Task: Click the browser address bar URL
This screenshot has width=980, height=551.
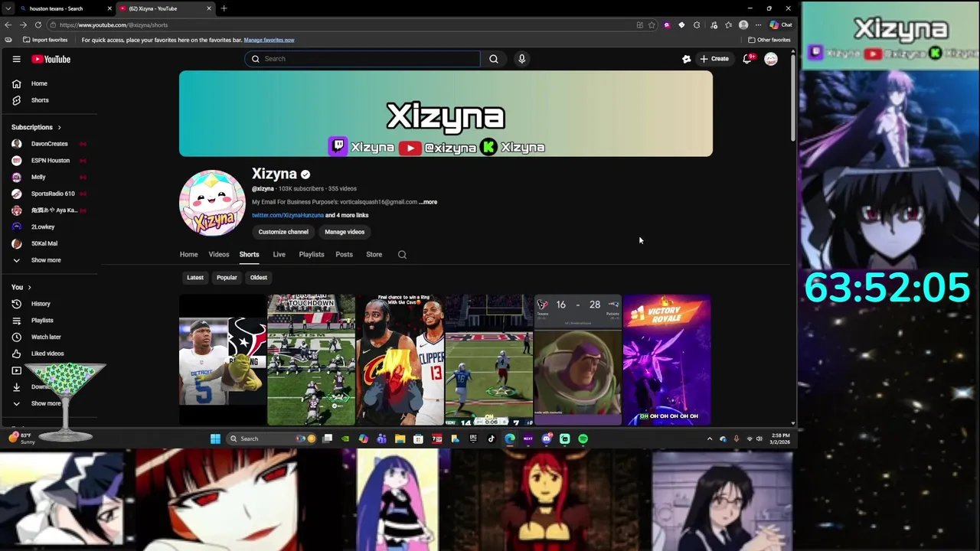Action: point(113,24)
